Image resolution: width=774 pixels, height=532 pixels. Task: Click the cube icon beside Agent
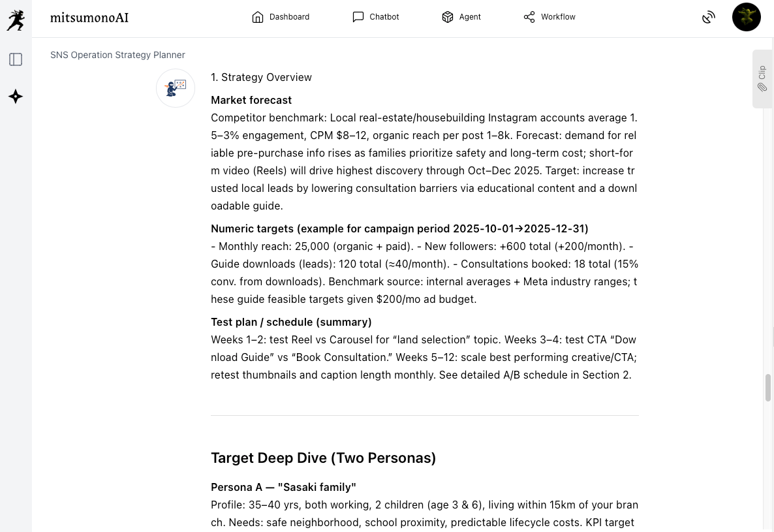[448, 17]
